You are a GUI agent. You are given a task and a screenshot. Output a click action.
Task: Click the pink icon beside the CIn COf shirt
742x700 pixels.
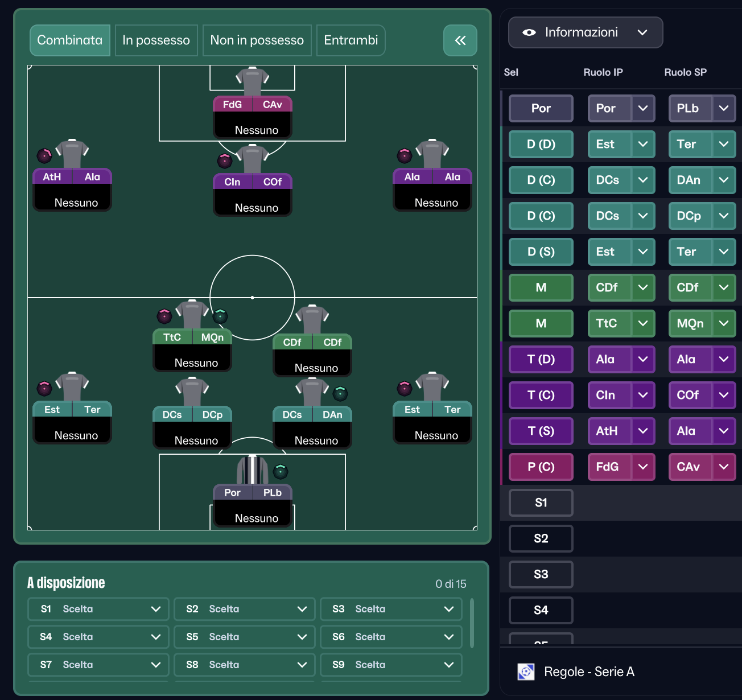click(225, 160)
